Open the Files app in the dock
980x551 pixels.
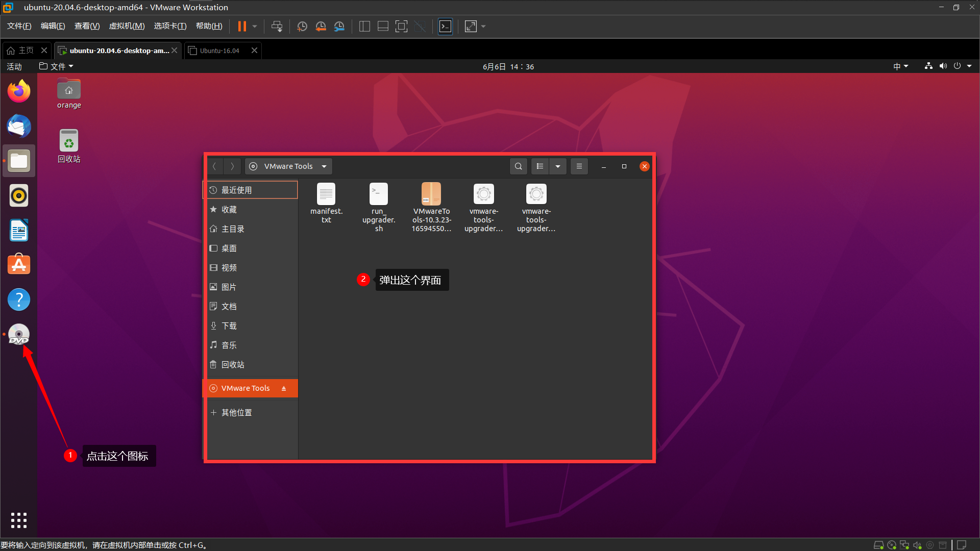pyautogui.click(x=19, y=161)
